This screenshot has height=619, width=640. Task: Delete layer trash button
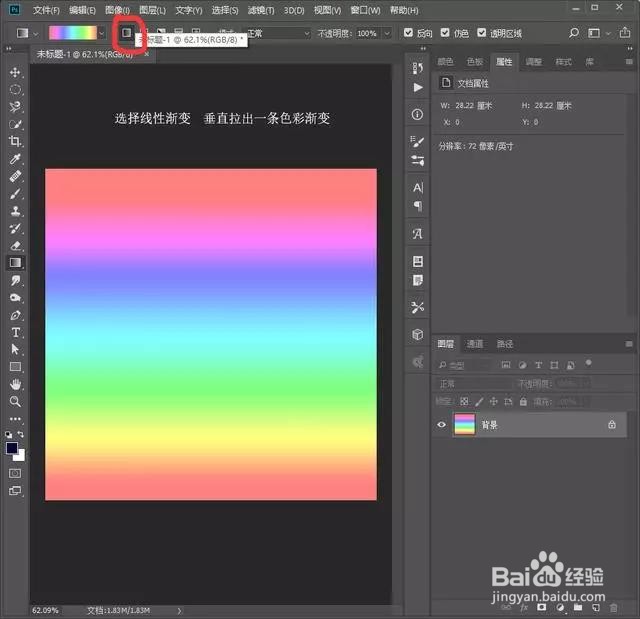613,608
